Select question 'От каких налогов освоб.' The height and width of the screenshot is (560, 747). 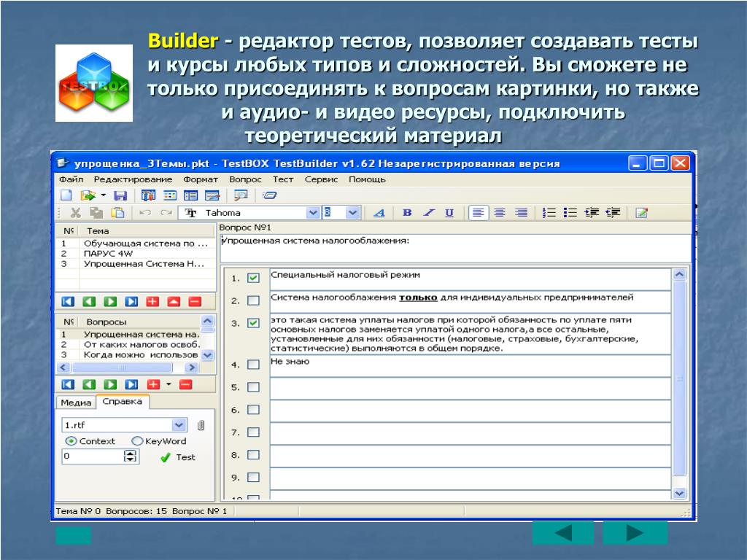128,344
